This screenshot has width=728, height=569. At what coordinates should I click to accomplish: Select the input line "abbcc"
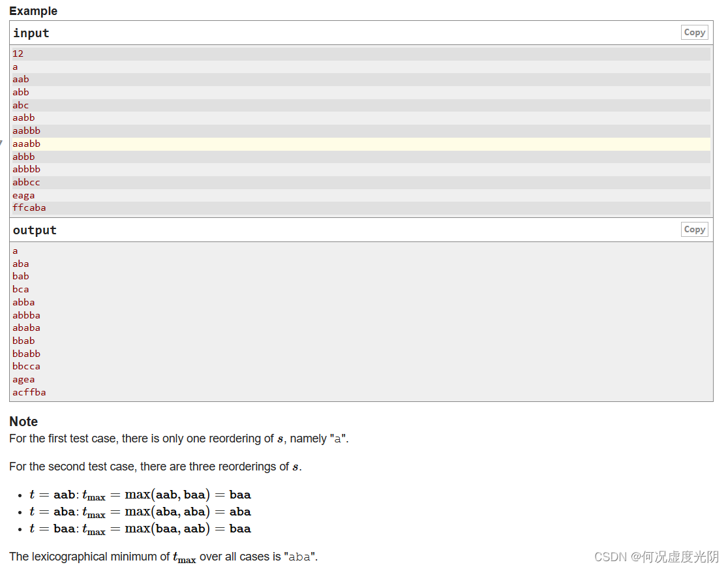click(x=26, y=182)
